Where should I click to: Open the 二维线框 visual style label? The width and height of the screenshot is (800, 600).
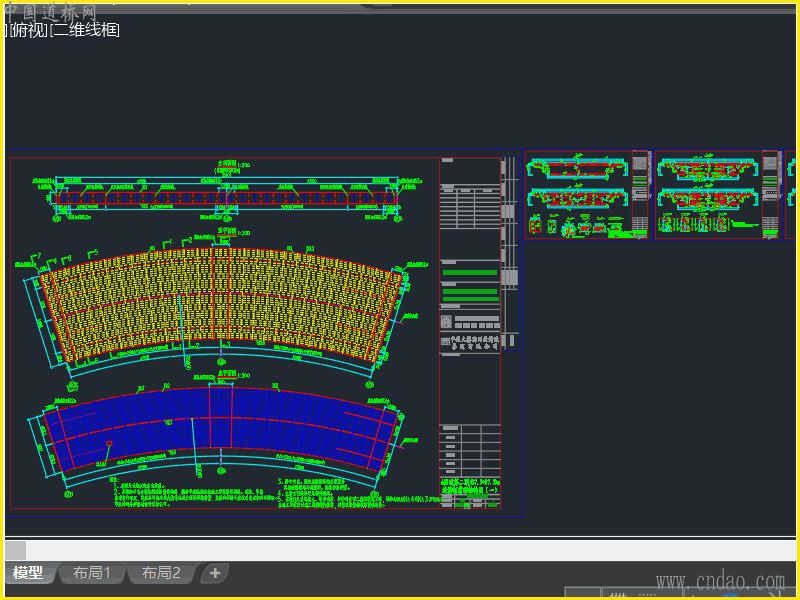pyautogui.click(x=86, y=30)
